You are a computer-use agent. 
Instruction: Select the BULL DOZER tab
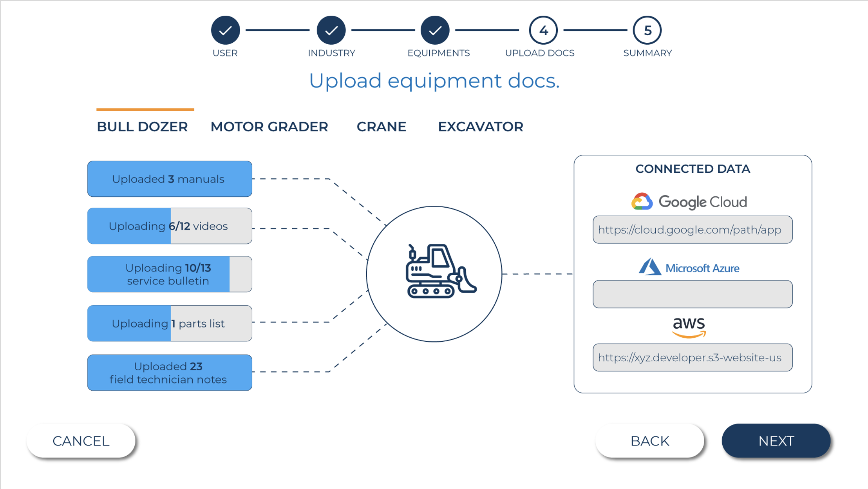tap(142, 127)
